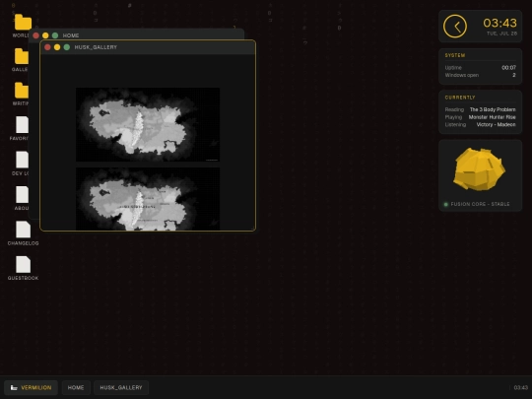This screenshot has height=399, width=532.
Task: Close the HOME window behind
Action: tap(36, 35)
